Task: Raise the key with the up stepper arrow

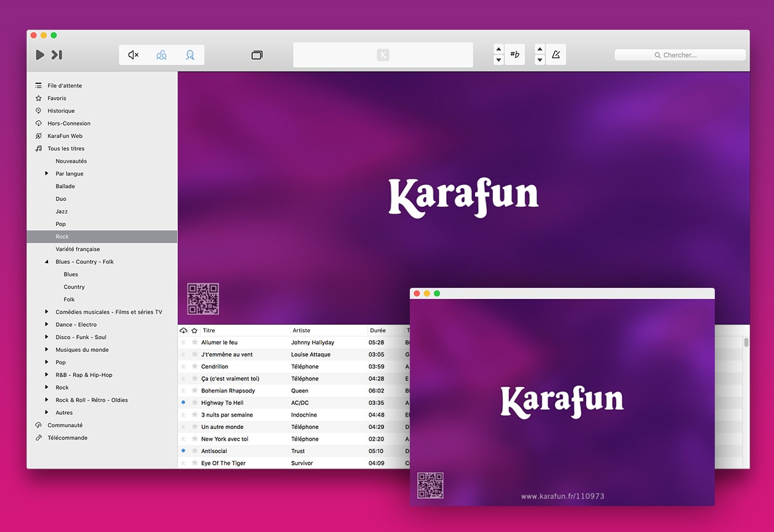Action: click(x=499, y=49)
